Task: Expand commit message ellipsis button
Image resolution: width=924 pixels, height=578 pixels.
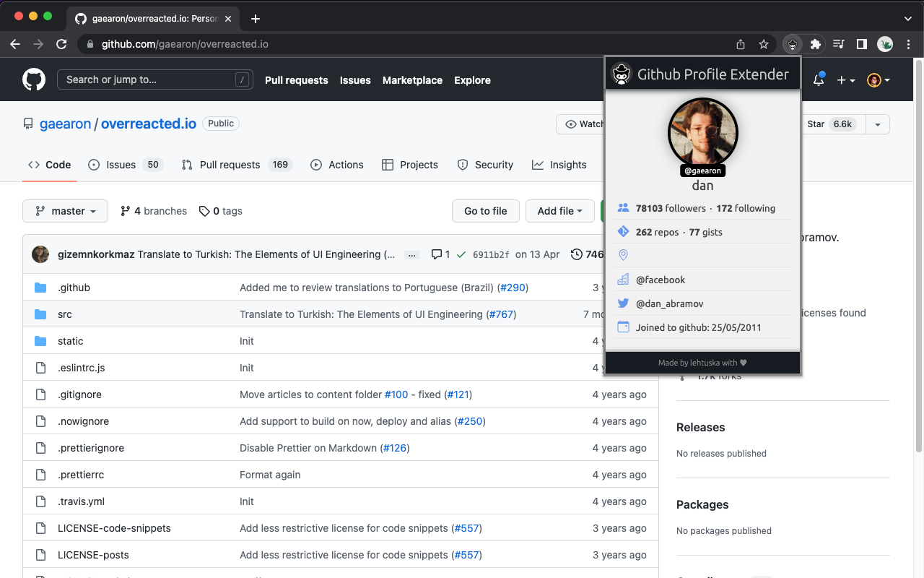Action: point(412,255)
